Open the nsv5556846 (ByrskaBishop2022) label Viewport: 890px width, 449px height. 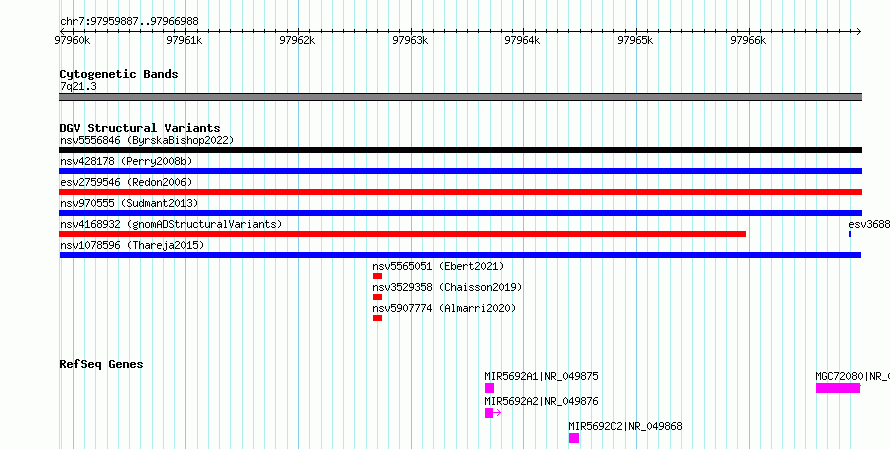[147, 140]
